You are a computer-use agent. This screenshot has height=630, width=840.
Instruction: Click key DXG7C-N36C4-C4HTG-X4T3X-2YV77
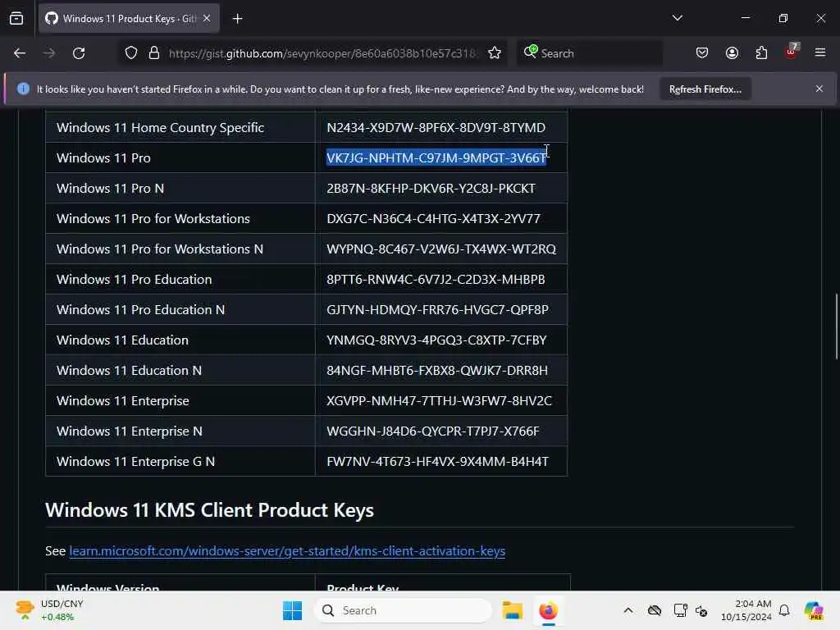pos(433,218)
